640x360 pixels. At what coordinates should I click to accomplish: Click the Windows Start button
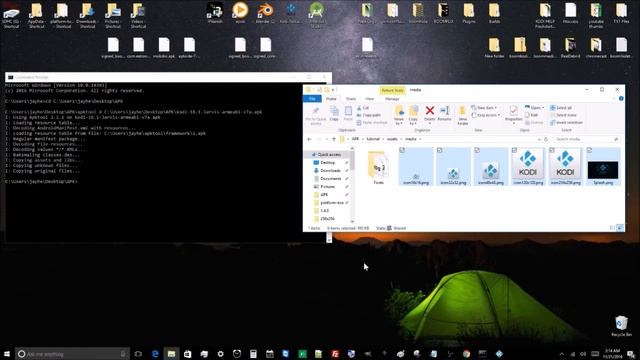coord(7,354)
